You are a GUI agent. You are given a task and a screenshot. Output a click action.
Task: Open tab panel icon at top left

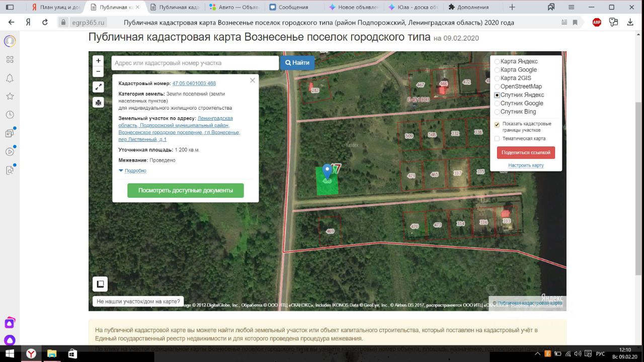point(10,7)
